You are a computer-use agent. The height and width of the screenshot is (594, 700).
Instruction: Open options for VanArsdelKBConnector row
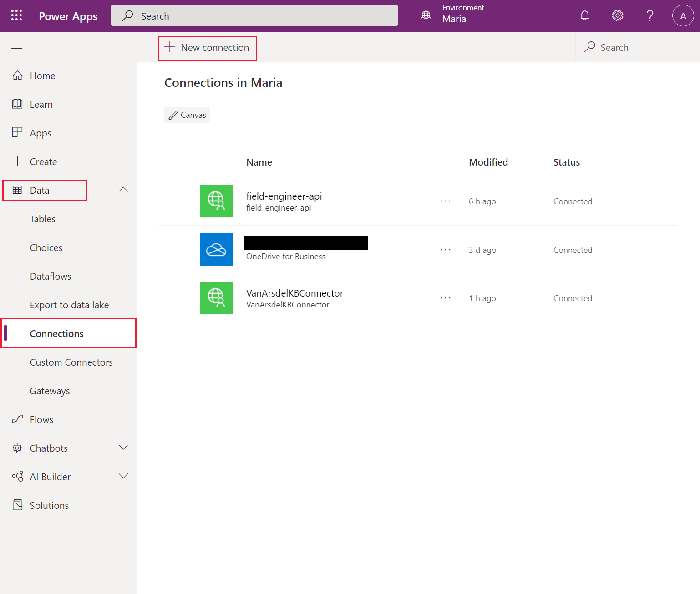click(x=446, y=298)
